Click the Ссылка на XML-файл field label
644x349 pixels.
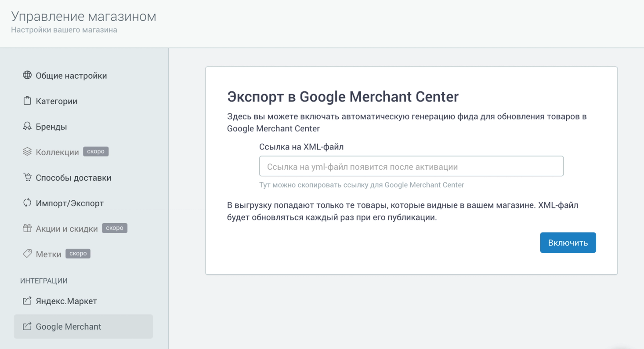[301, 147]
